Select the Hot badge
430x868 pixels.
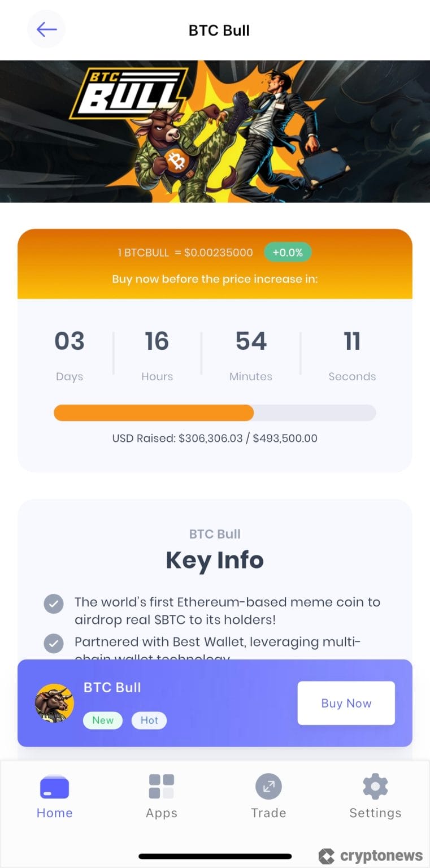click(x=149, y=720)
